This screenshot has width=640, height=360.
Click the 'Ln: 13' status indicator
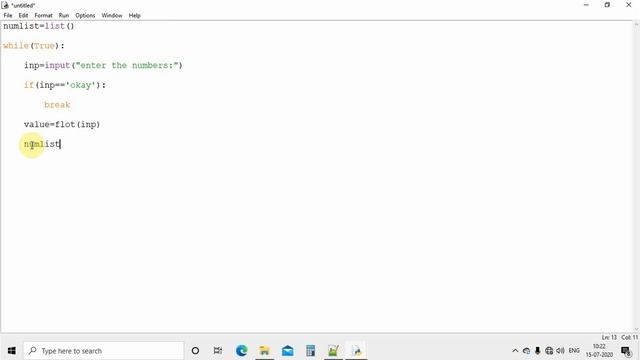pyautogui.click(x=609, y=337)
